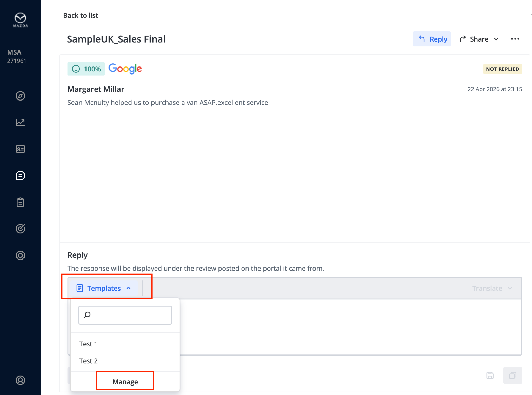
Task: Open the target goals sidebar icon
Action: [20, 229]
